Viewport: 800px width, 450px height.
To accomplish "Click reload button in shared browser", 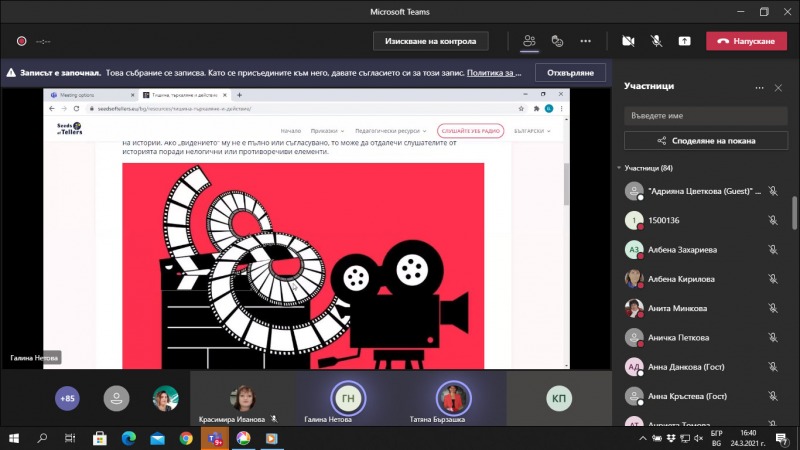I will (77, 109).
